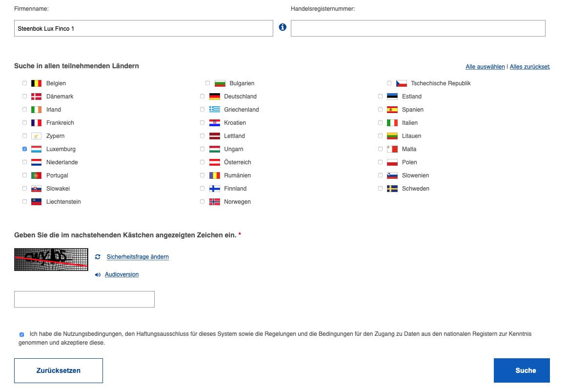Click the Tschechische Republik flag icon
This screenshot has height=388, width=588.
tap(401, 83)
